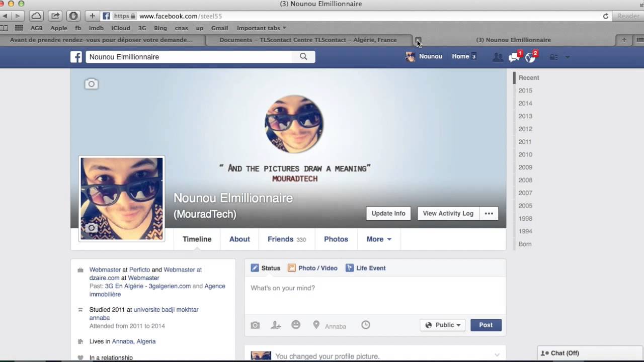Viewport: 644px width, 362px height.
Task: Open the Privacy Shortcuts lock icon
Action: click(x=553, y=57)
